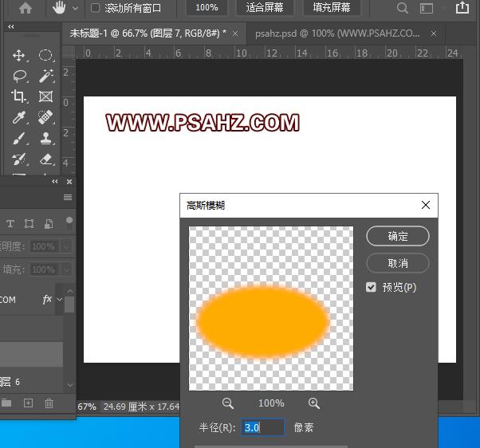Select the Elliptical Marquee tool
The width and height of the screenshot is (480, 448).
tap(45, 56)
